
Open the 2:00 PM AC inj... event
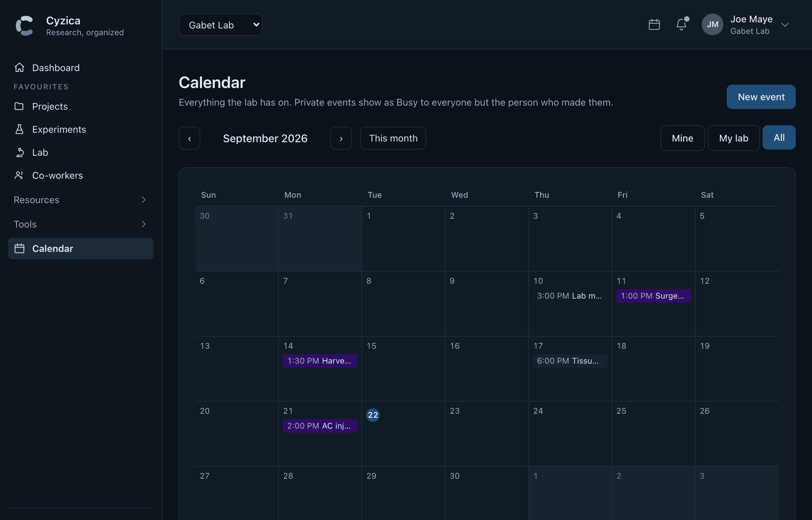click(x=320, y=426)
